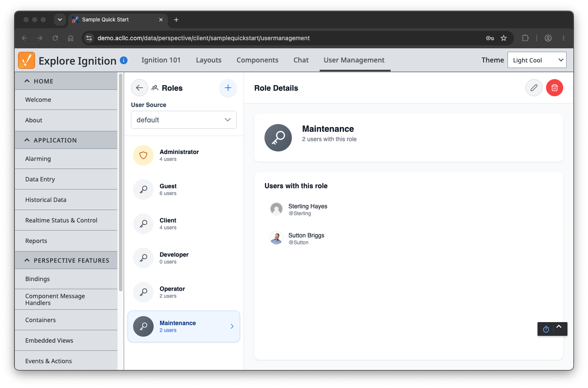Click Sterling Hayes avatar icon
The width and height of the screenshot is (588, 388).
click(x=276, y=209)
